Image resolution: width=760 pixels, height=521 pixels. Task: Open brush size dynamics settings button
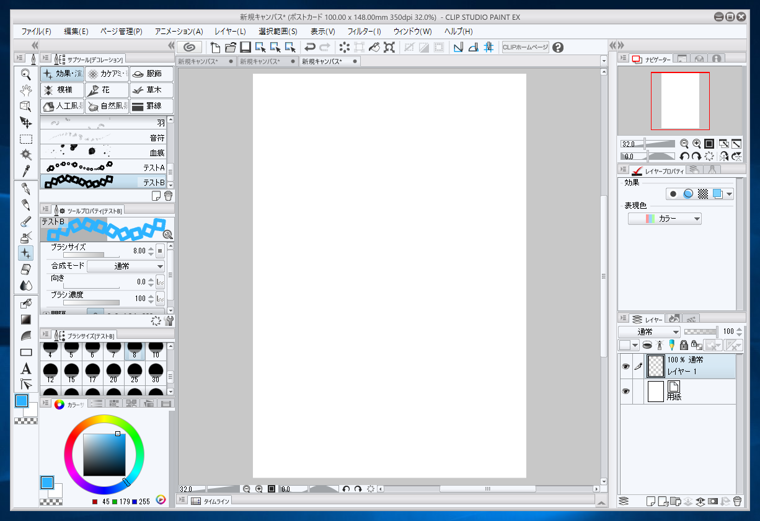(160, 251)
